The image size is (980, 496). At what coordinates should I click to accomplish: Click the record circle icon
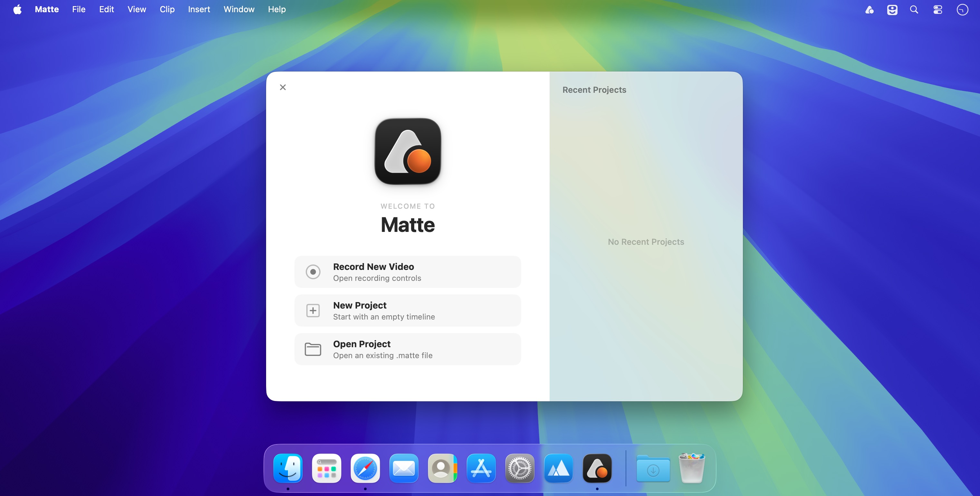point(313,272)
